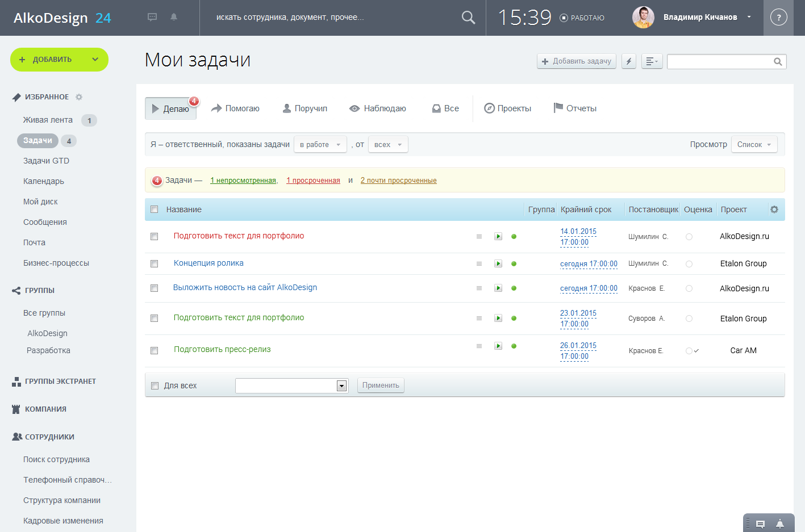Screen dimensions: 805x532
Task: Expand the green Добавить dropdown arrow
Action: point(95,59)
